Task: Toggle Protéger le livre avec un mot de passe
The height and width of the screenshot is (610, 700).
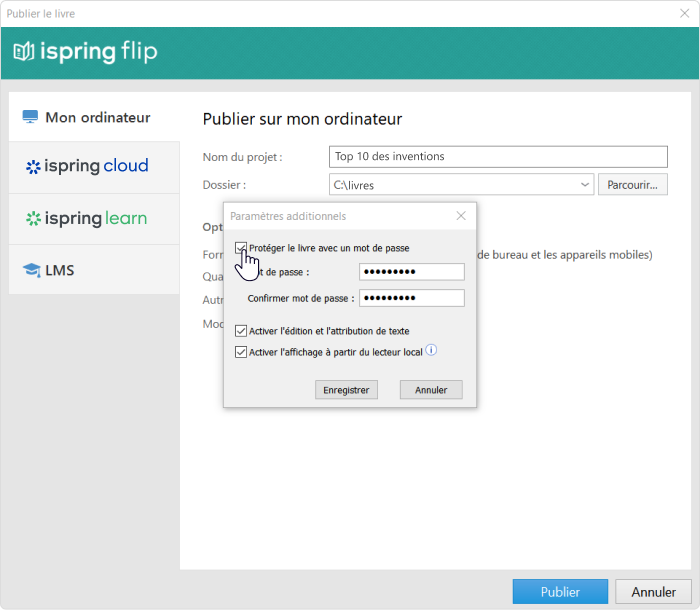Action: click(241, 248)
